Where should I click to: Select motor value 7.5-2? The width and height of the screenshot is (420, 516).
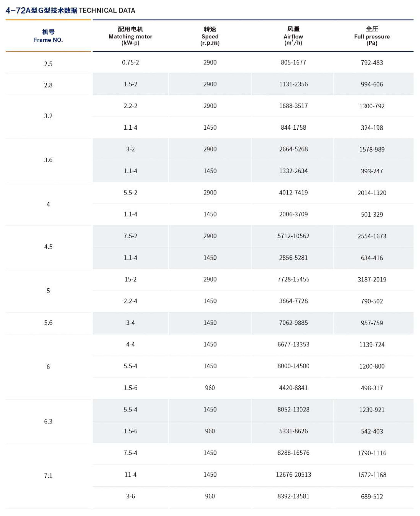click(130, 236)
